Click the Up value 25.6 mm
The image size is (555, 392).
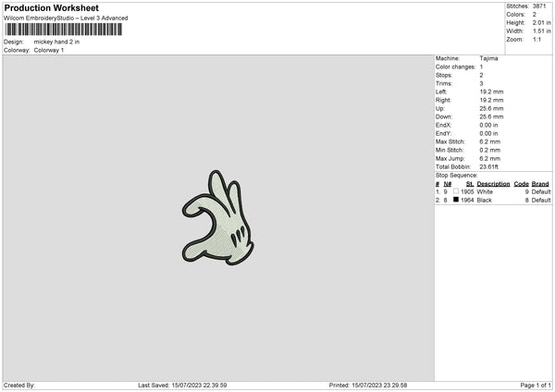click(491, 108)
